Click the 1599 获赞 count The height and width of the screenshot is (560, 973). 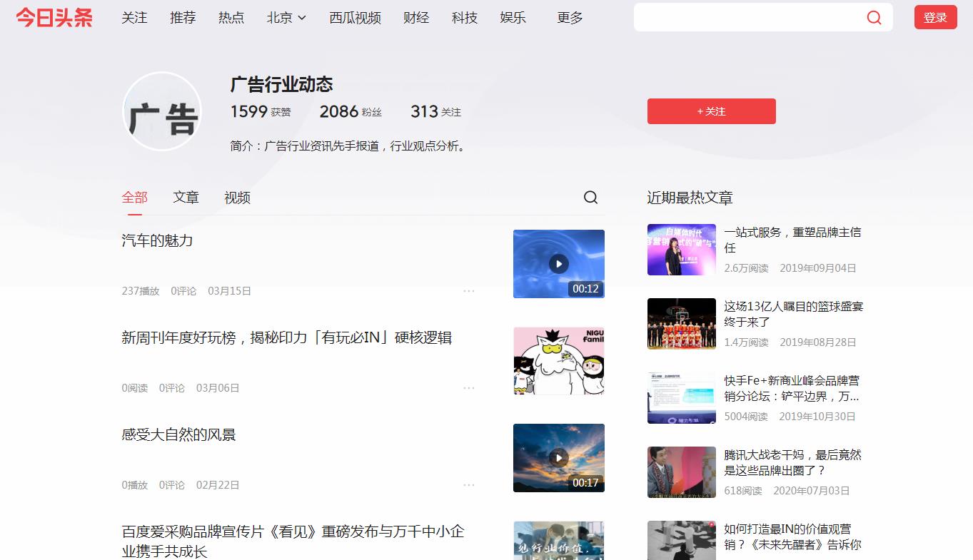coord(261,111)
